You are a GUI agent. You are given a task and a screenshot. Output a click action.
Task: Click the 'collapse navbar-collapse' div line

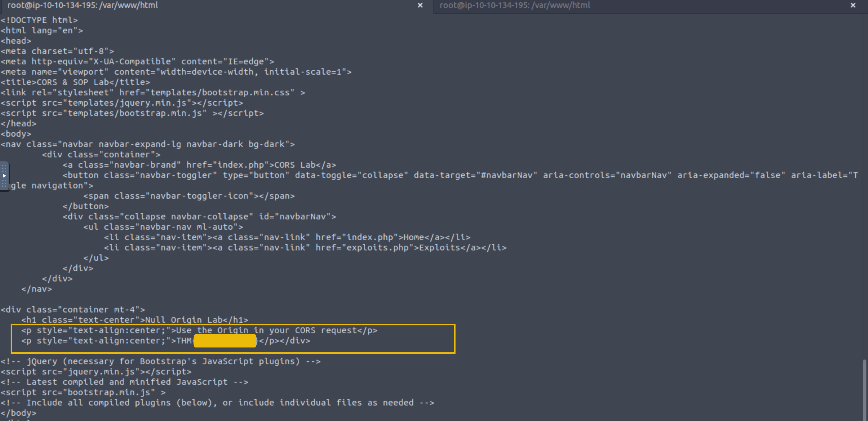[199, 217]
